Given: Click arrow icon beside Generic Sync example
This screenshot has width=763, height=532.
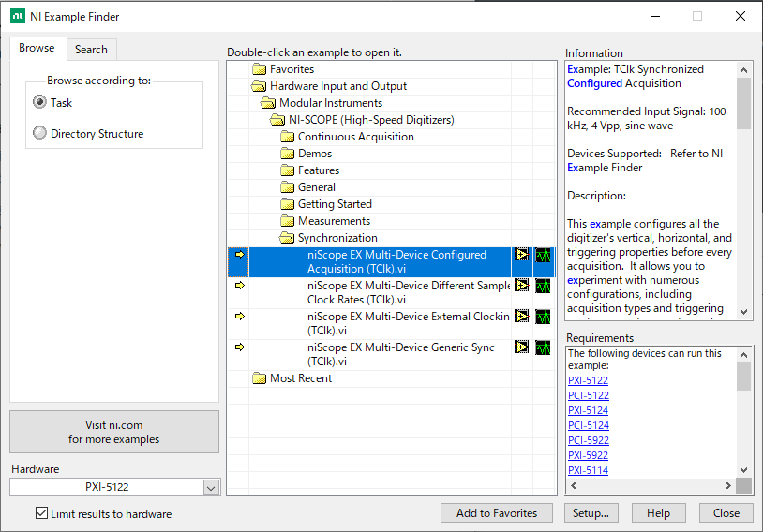Looking at the screenshot, I should click(x=239, y=347).
